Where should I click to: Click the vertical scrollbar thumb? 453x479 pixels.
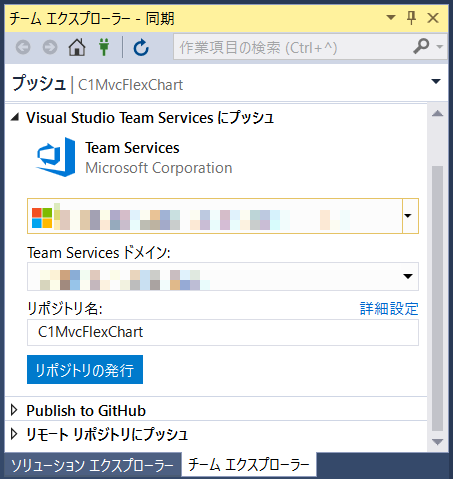coord(437,298)
